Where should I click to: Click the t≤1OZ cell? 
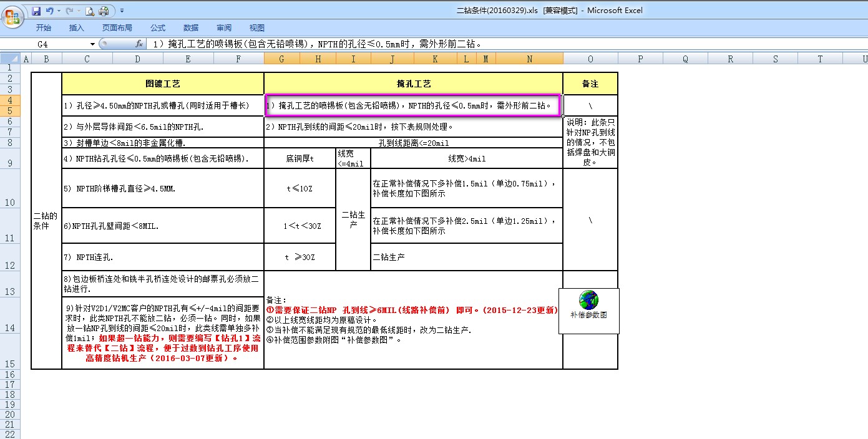[300, 188]
